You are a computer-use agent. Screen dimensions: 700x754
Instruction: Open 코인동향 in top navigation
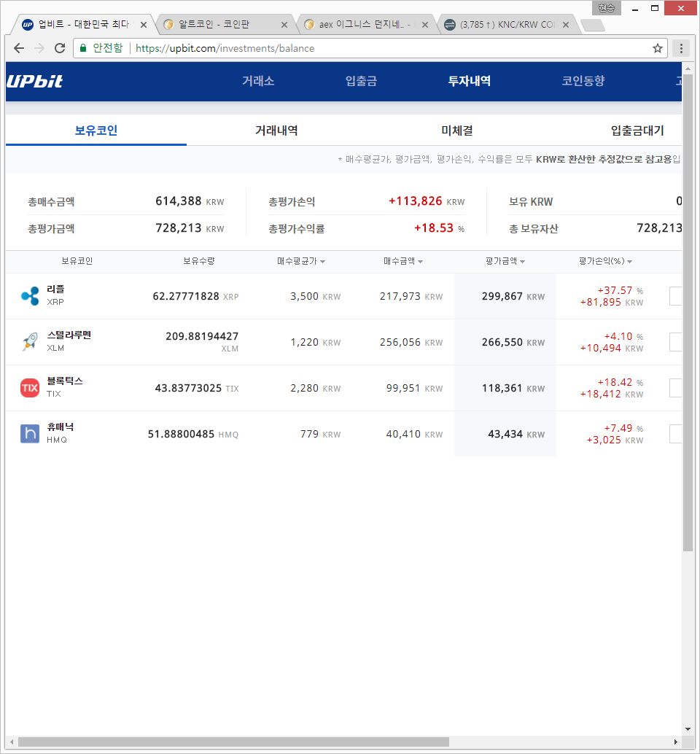[x=583, y=81]
